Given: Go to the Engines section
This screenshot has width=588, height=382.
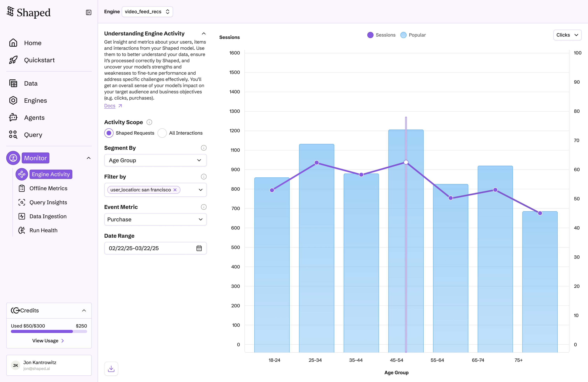Looking at the screenshot, I should coord(49,100).
